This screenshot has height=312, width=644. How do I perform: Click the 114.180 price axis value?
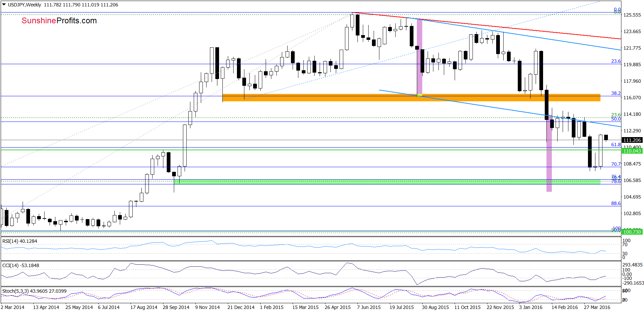(x=632, y=114)
